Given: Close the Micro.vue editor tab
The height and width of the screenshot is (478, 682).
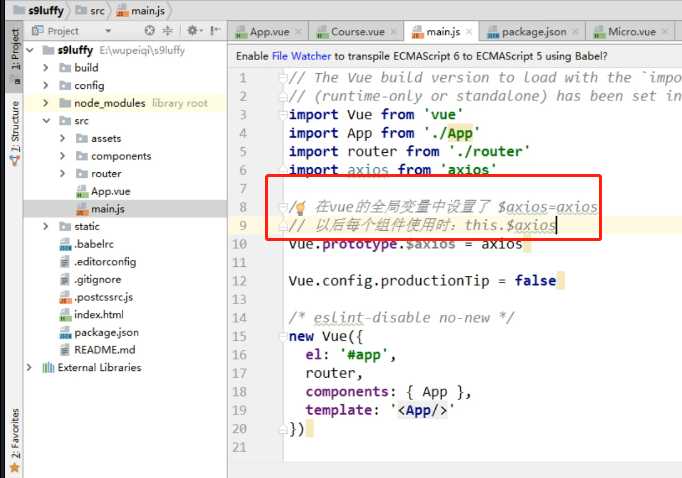Looking at the screenshot, I should [x=664, y=31].
